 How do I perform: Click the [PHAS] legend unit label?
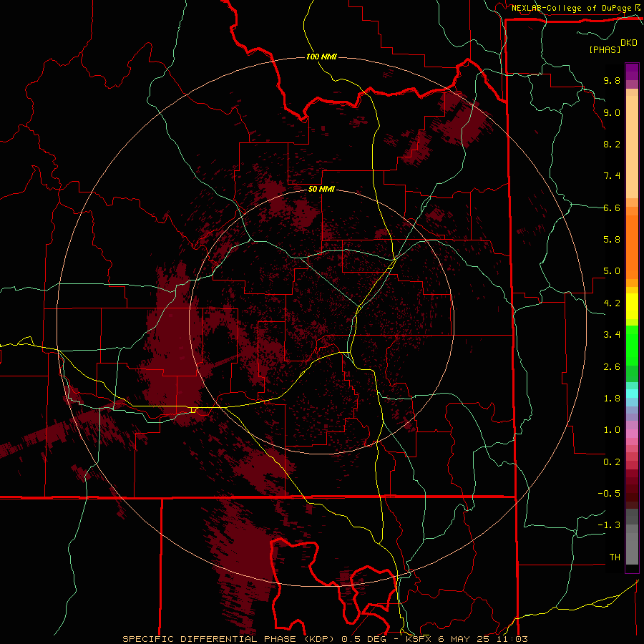tap(605, 49)
